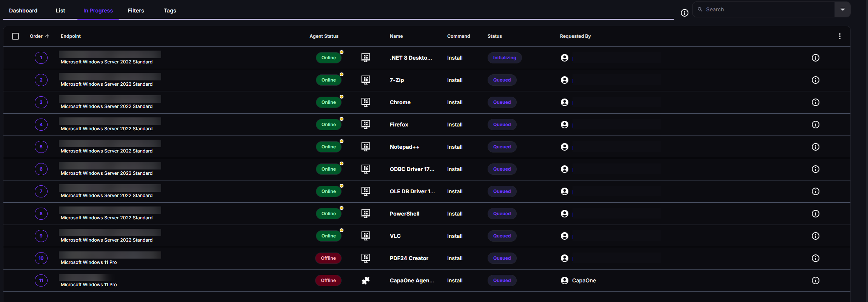Open the three-dot column options menu
The width and height of the screenshot is (868, 302).
pos(840,36)
